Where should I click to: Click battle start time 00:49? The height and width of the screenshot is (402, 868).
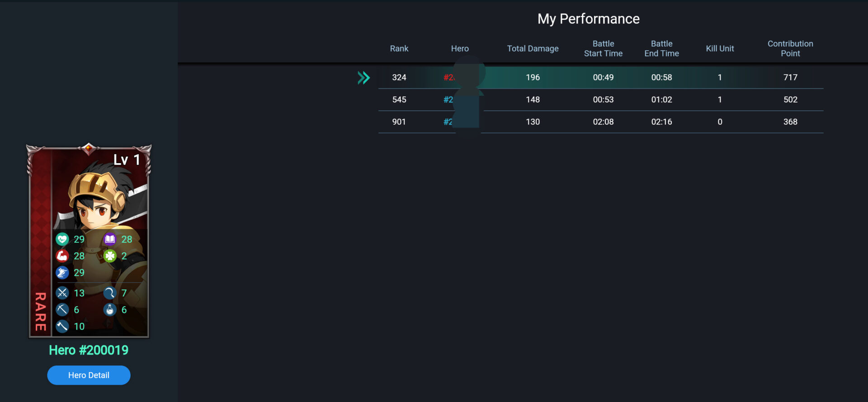[x=603, y=77]
